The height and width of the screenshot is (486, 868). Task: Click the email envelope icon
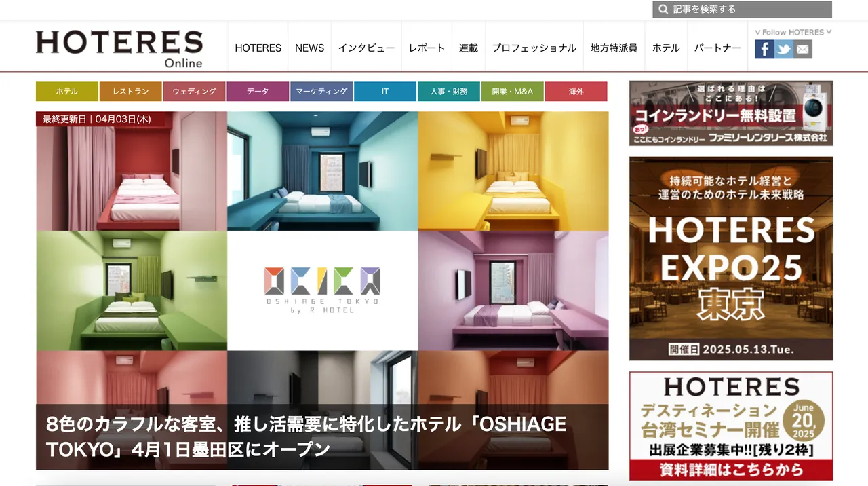803,49
